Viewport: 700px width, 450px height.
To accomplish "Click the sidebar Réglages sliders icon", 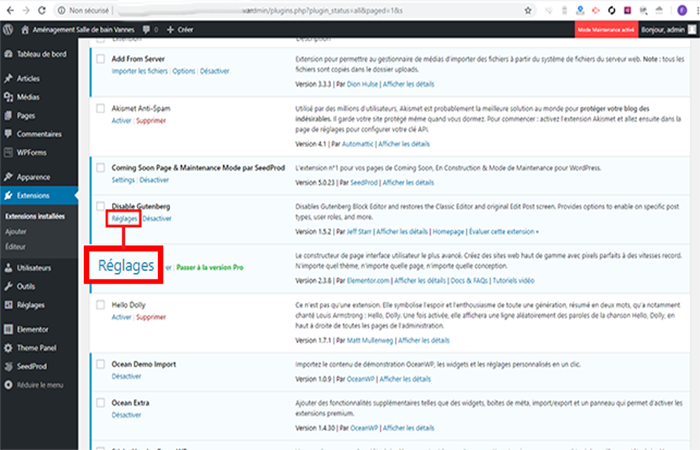I will (x=8, y=305).
